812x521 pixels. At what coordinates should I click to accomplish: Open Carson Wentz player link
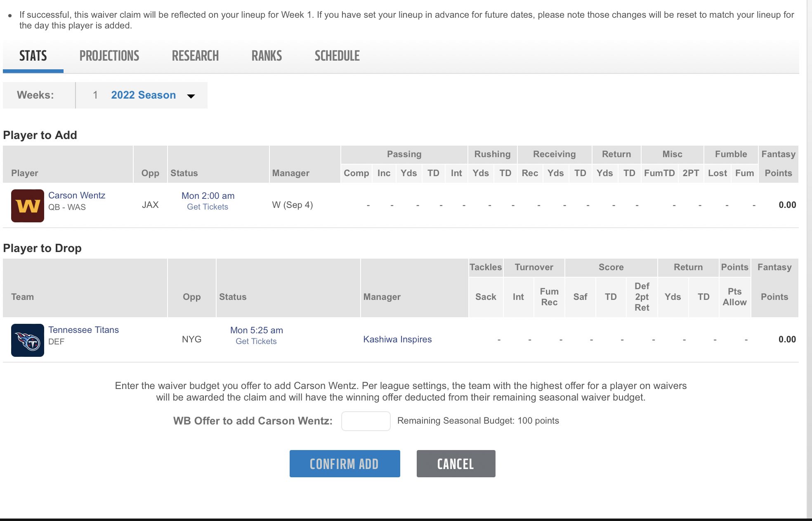point(77,196)
